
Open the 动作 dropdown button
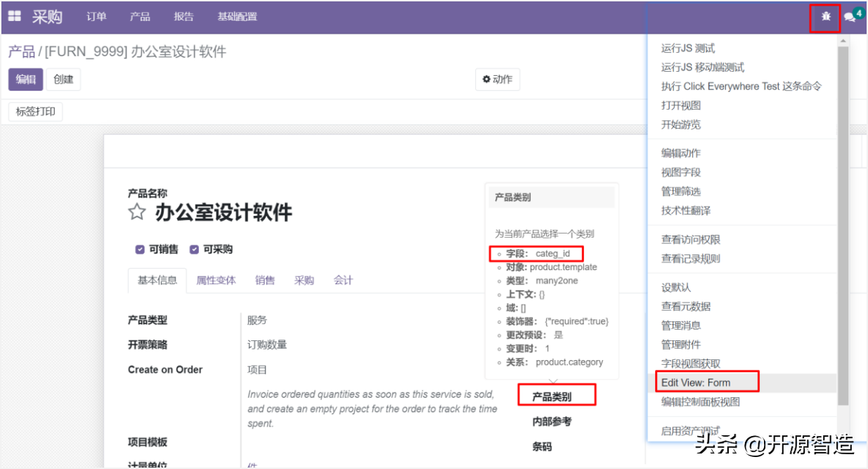point(497,79)
